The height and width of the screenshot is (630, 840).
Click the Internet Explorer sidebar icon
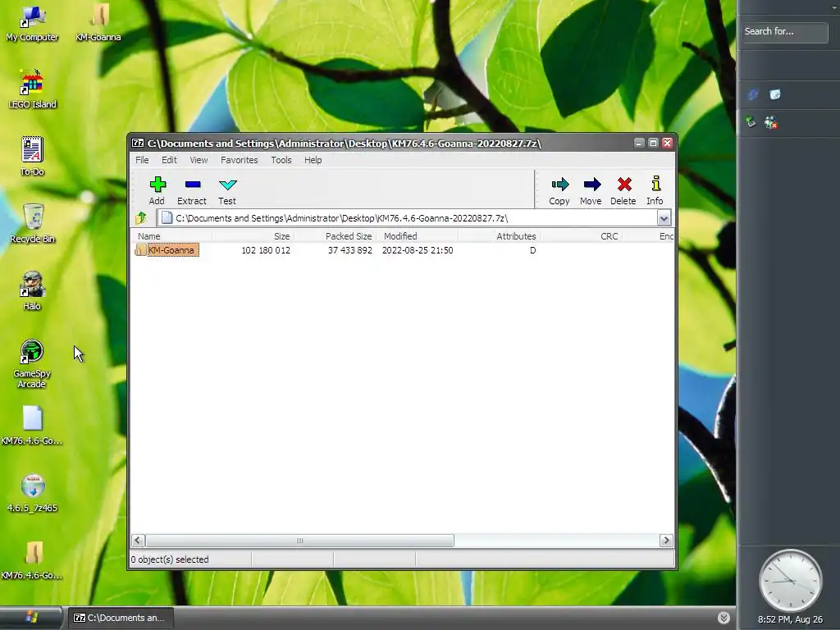click(x=753, y=95)
